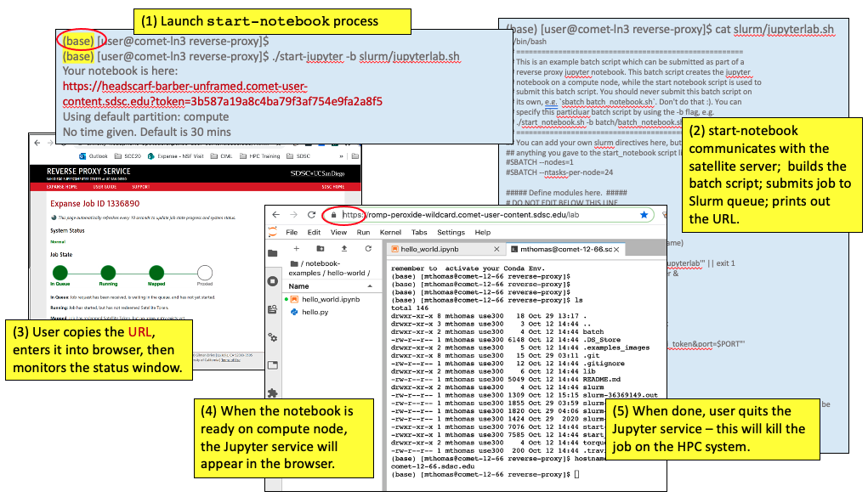Open the Kernel menu

(x=390, y=233)
